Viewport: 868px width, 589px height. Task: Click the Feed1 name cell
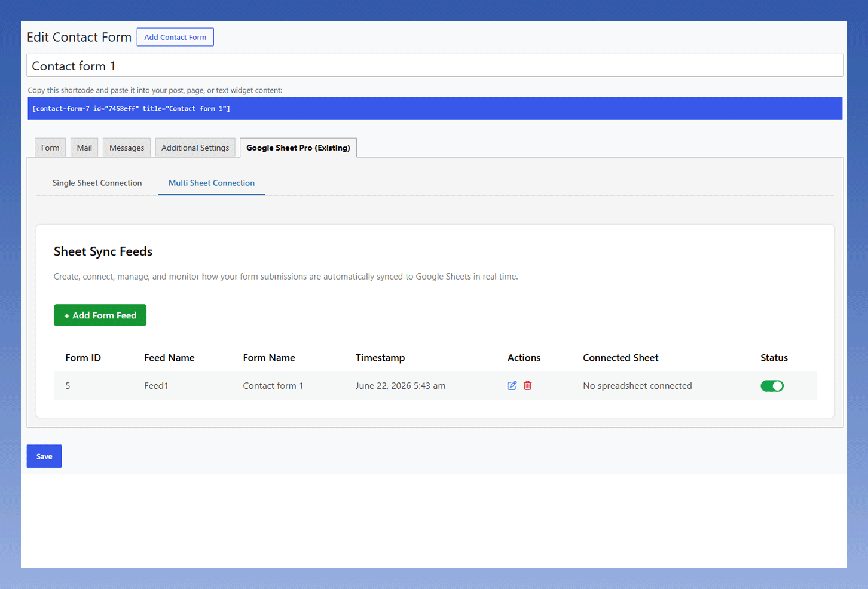(x=156, y=386)
